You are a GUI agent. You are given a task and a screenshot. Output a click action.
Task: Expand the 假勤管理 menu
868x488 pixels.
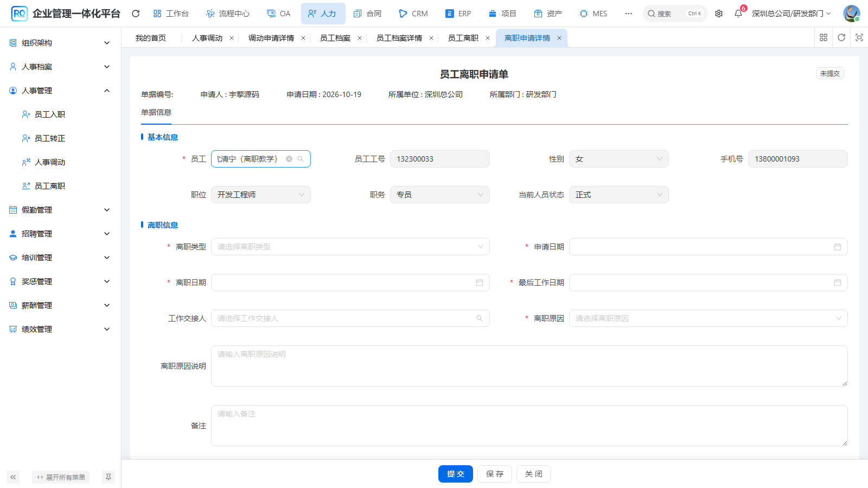[x=60, y=210]
